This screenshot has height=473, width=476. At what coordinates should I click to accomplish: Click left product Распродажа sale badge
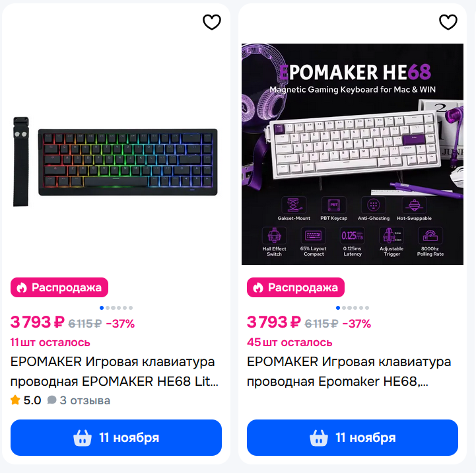(59, 287)
